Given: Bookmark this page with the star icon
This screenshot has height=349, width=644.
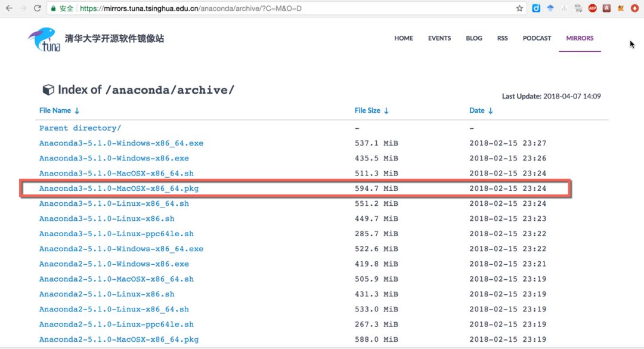Looking at the screenshot, I should (x=519, y=8).
